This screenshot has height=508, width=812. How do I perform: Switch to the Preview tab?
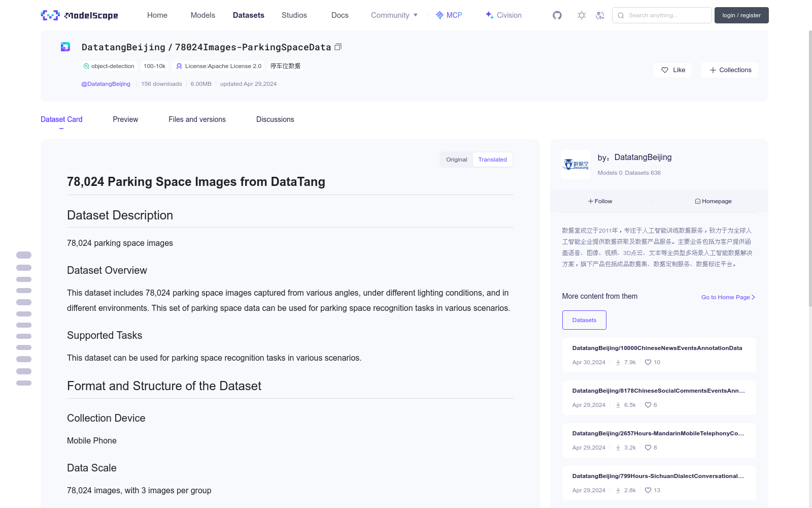pyautogui.click(x=125, y=119)
